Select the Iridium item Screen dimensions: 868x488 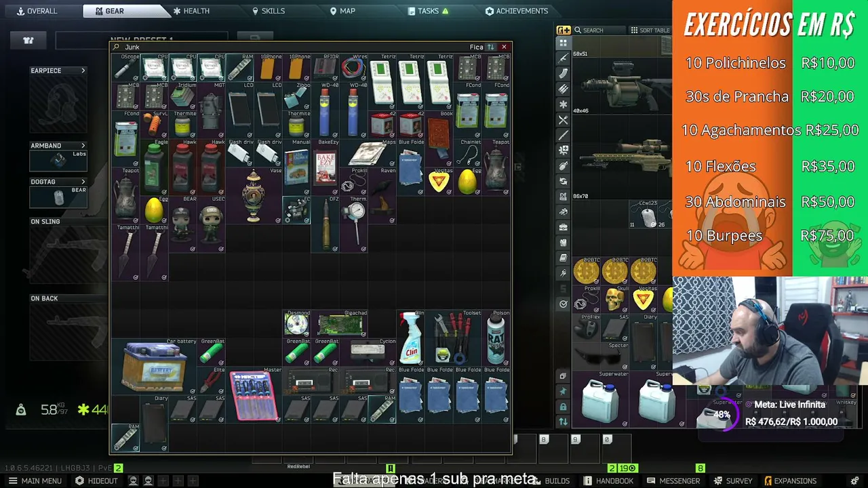tap(182, 96)
